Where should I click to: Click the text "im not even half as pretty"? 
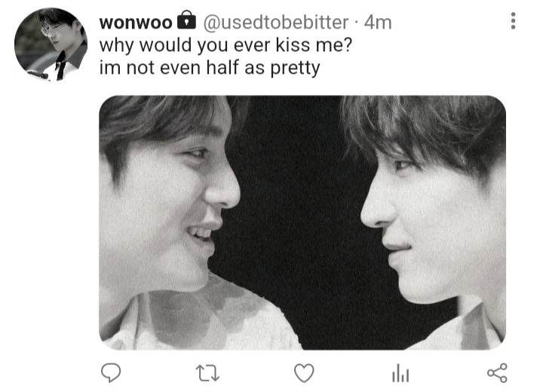click(x=210, y=67)
